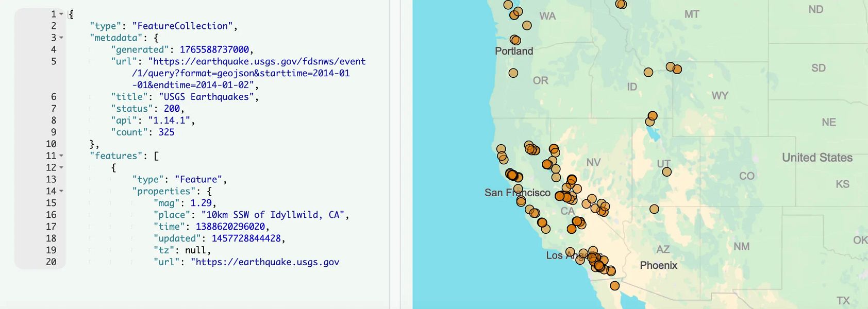Image resolution: width=868 pixels, height=309 pixels.
Task: Collapse the root object at line 1
Action: (61, 14)
